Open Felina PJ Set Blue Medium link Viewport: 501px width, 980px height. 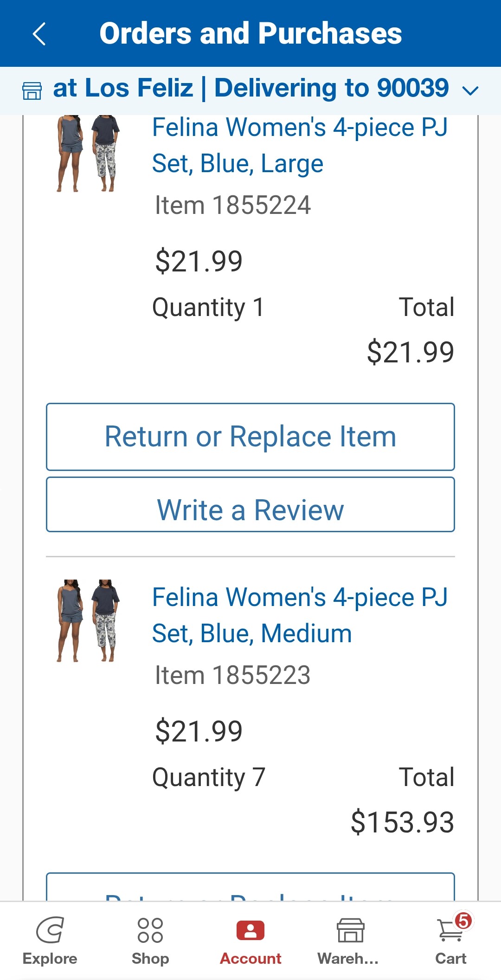(x=300, y=615)
